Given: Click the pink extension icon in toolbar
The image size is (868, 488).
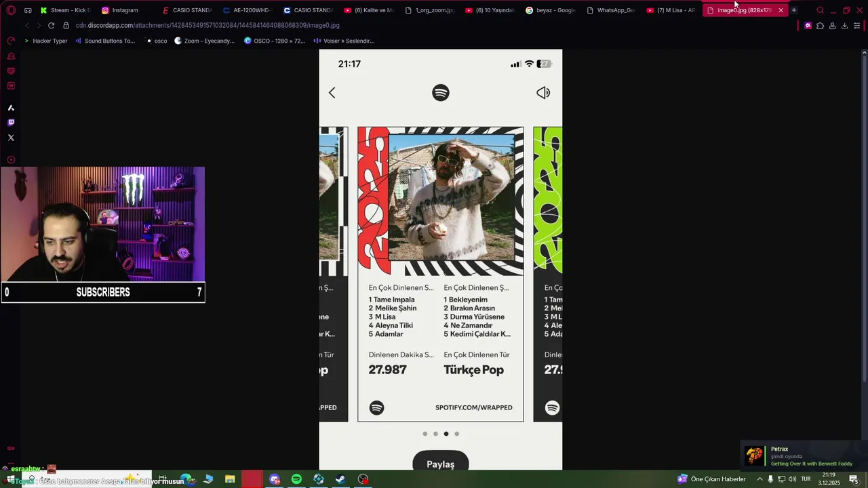Looking at the screenshot, I should pos(808,26).
